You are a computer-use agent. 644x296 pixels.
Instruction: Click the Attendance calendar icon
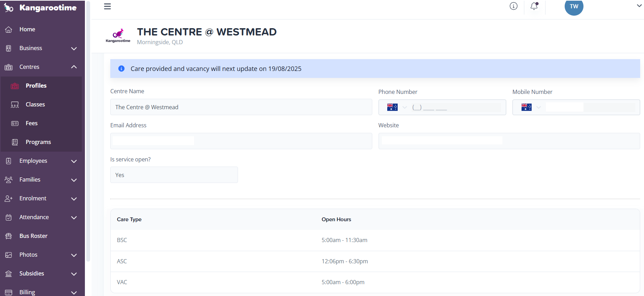(x=9, y=217)
